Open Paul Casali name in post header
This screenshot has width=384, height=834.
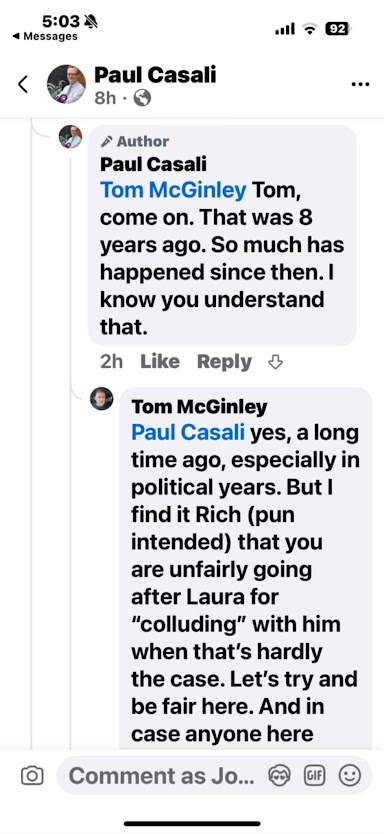tap(155, 75)
